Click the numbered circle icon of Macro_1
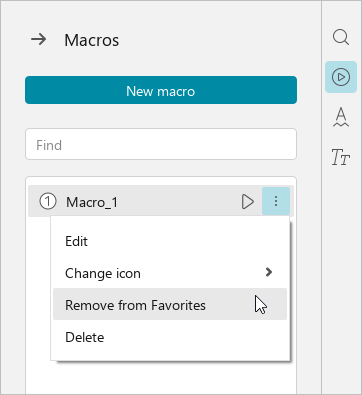Screen dimensions: 362x395 [x=48, y=202]
